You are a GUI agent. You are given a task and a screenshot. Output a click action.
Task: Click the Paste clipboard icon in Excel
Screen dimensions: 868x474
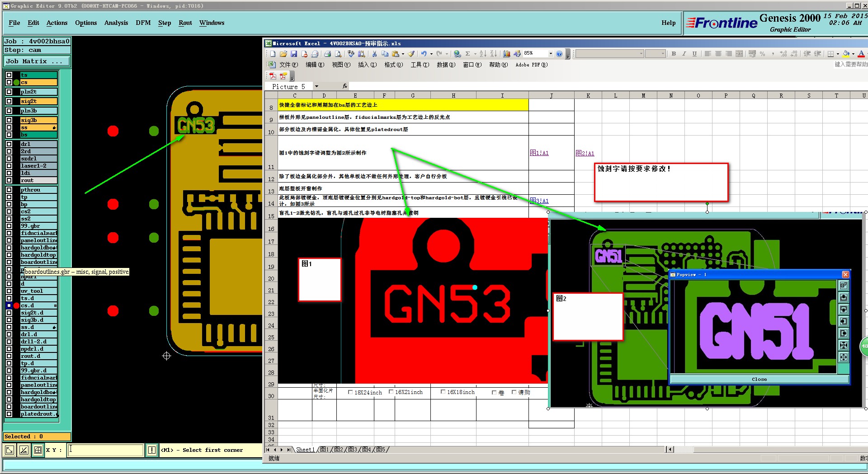(x=396, y=54)
